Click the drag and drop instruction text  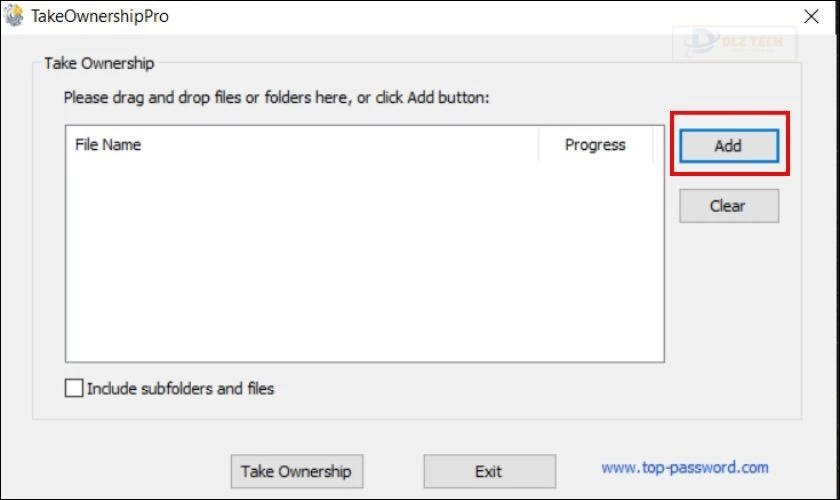pos(276,98)
